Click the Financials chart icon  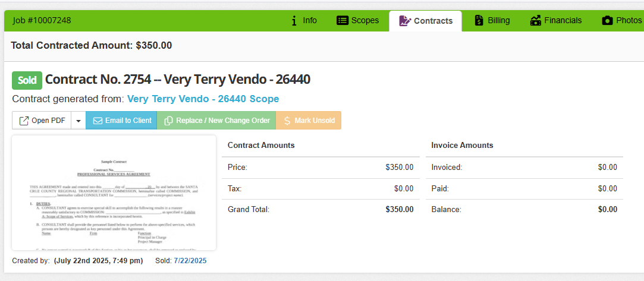coord(536,21)
